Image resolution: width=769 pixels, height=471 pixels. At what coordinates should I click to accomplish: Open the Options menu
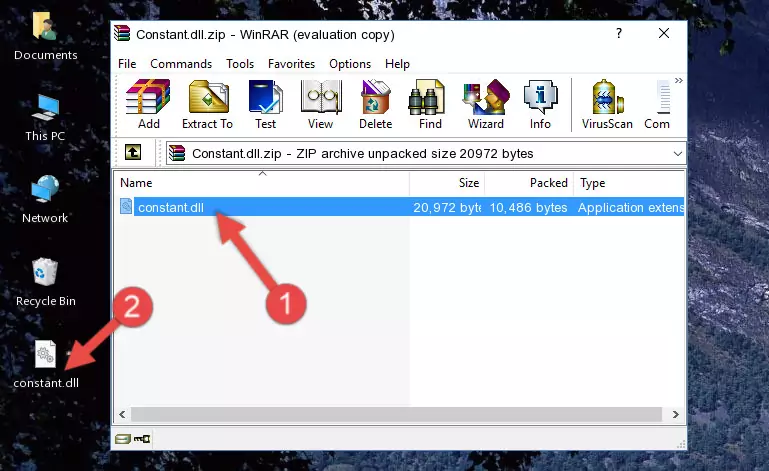coord(350,64)
